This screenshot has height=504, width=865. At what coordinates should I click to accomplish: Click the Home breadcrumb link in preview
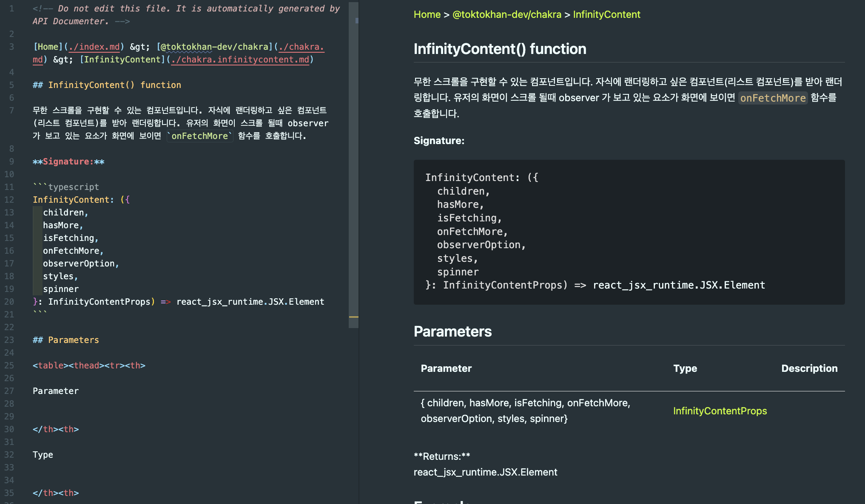(x=427, y=14)
